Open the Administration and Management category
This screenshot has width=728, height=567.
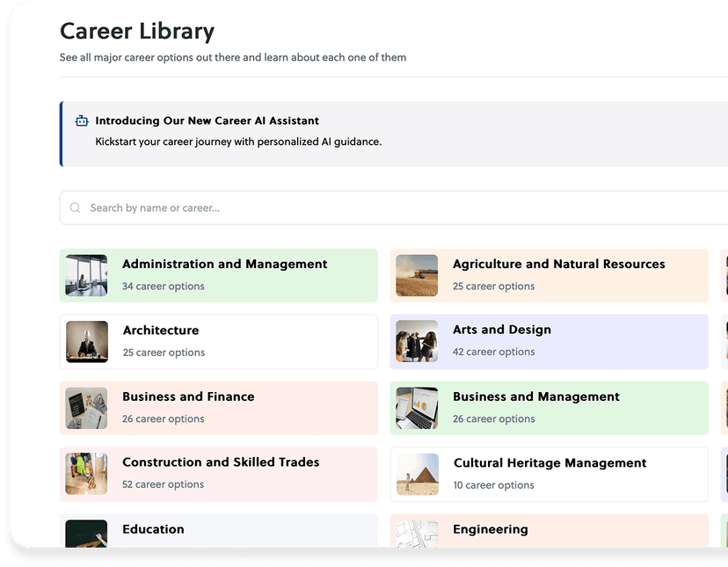point(224,264)
